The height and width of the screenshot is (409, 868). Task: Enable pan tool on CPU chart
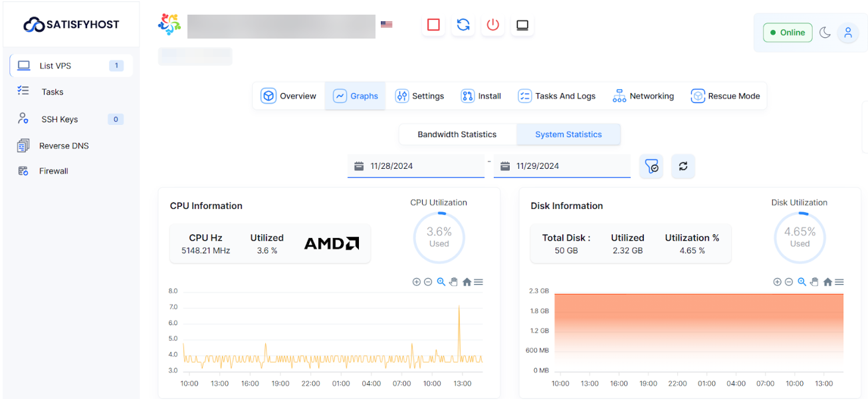(x=453, y=282)
